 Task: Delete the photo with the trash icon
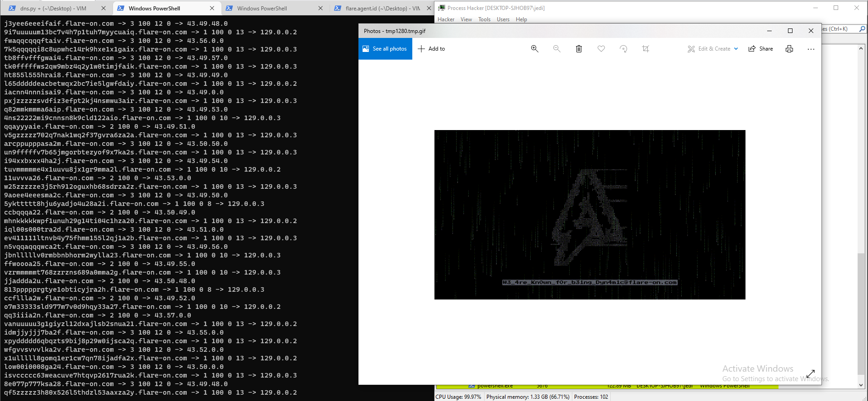579,49
